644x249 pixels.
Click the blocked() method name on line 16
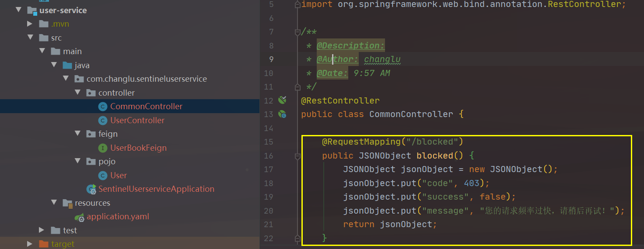(x=435, y=156)
